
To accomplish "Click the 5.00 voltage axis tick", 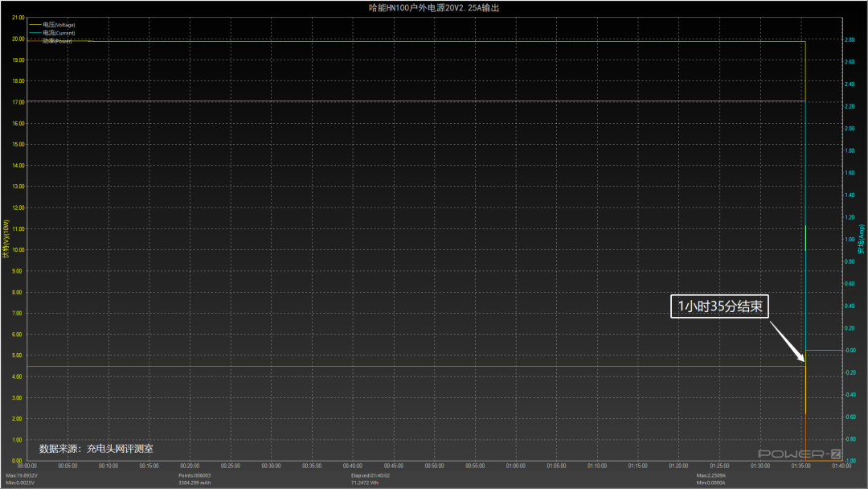I will (18, 355).
